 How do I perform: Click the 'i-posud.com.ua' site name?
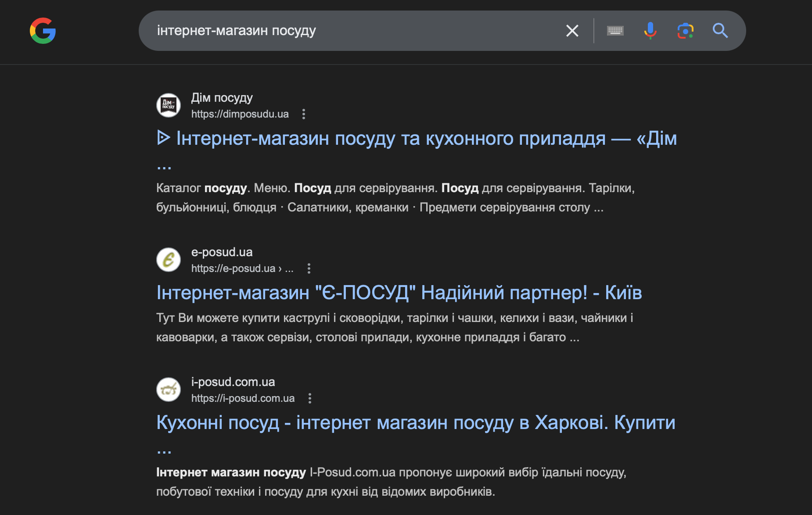(233, 382)
